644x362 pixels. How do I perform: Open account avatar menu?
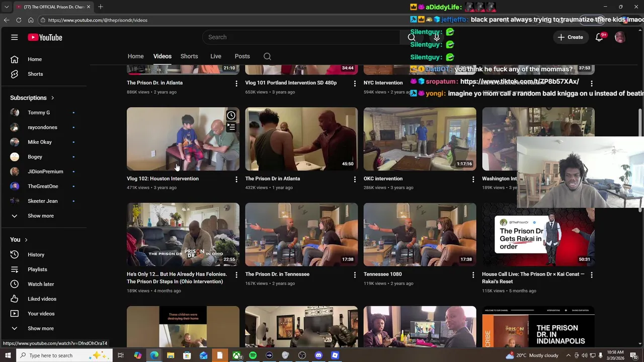620,37
